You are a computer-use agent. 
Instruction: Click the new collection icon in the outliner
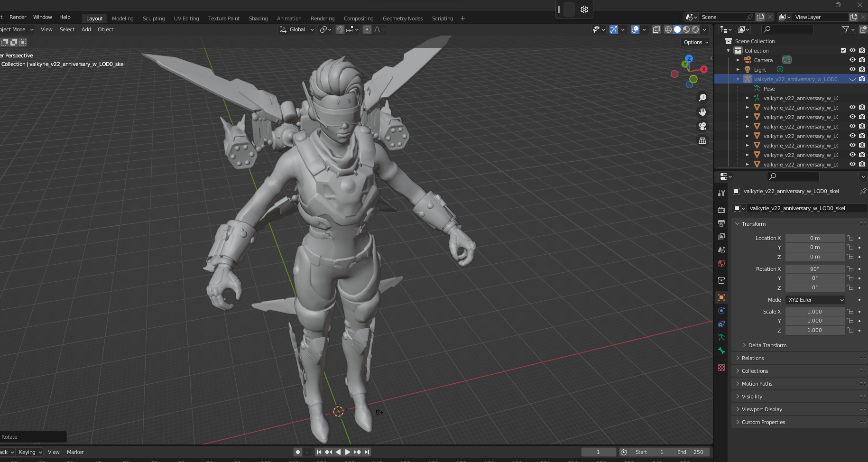coord(863,29)
